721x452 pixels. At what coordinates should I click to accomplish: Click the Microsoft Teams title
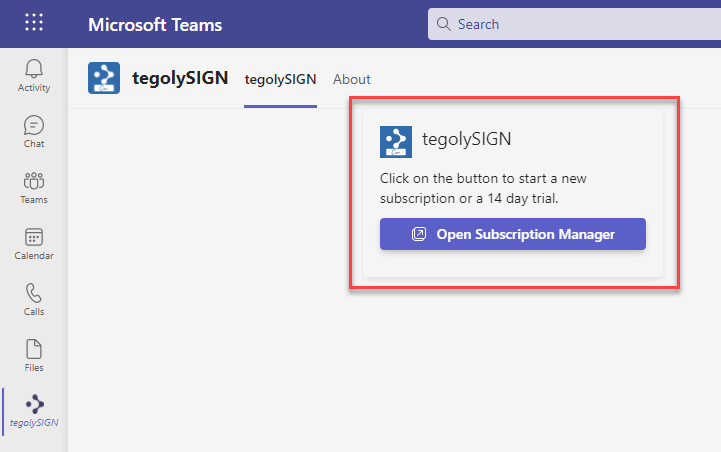point(155,25)
